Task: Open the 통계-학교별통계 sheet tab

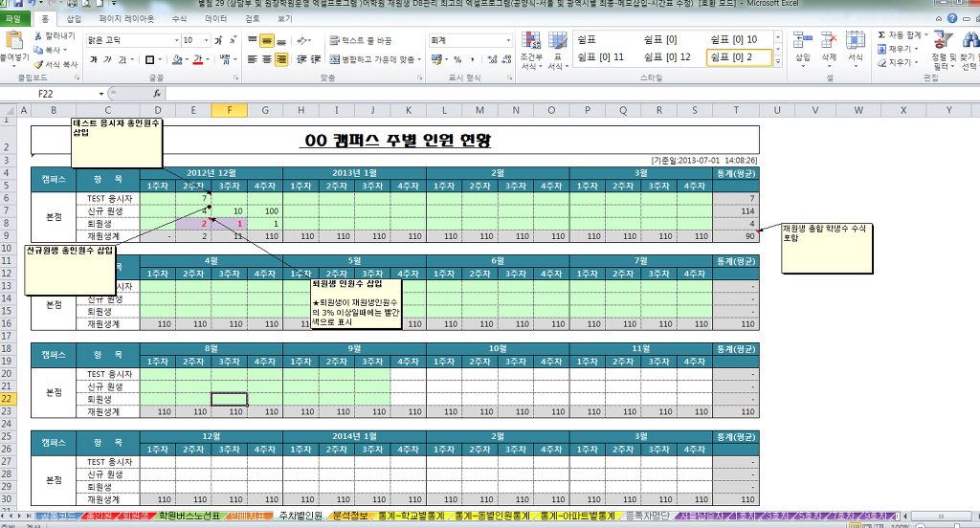Action: 411,516
